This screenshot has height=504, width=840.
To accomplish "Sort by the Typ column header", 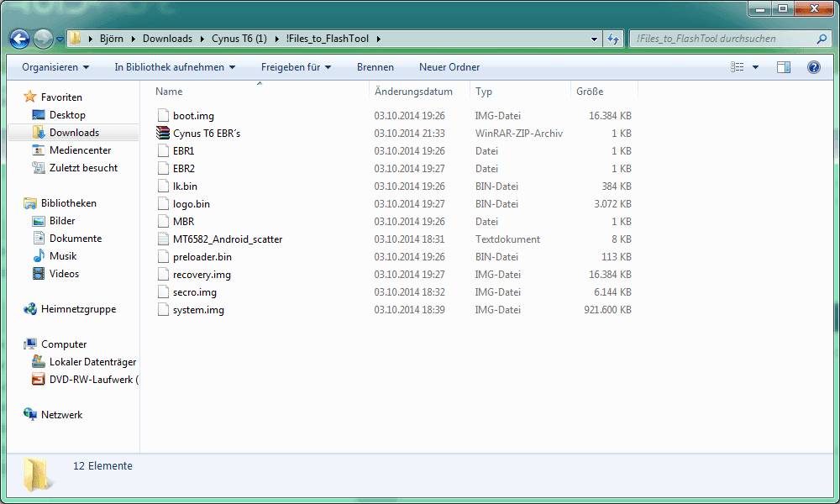I will click(483, 92).
